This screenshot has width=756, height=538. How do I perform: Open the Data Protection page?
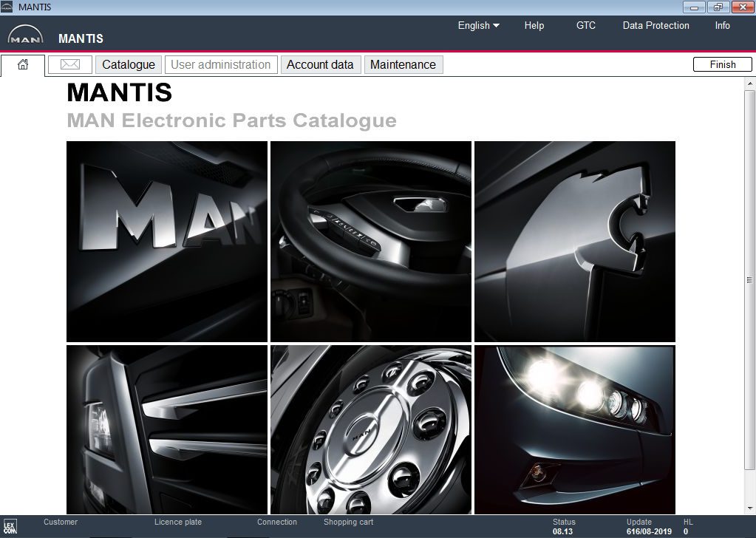(x=655, y=25)
